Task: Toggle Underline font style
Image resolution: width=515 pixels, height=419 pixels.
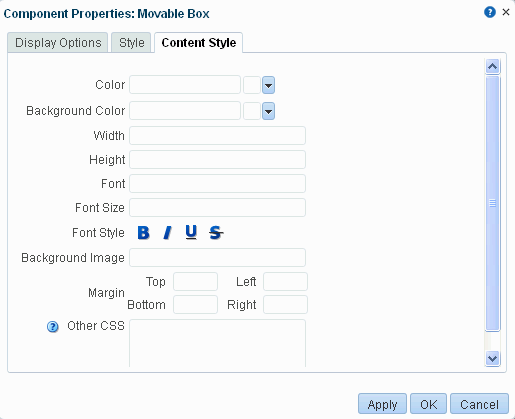Action: (x=191, y=232)
